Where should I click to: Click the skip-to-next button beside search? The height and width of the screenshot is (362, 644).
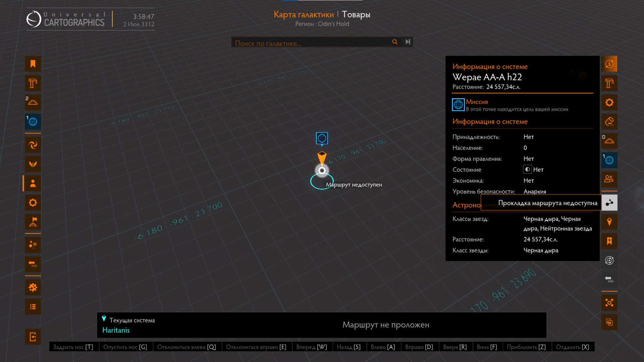click(408, 42)
